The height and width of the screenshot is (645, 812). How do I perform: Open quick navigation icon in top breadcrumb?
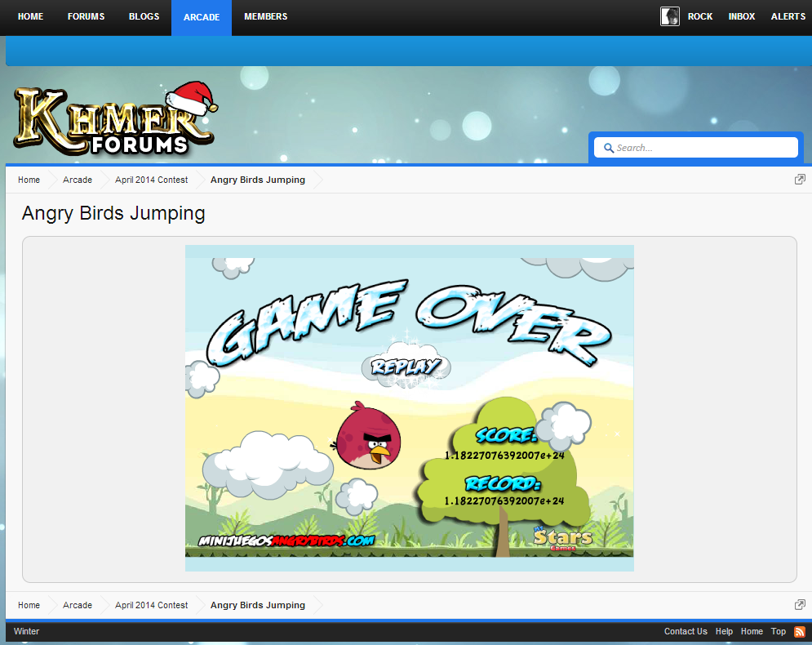pyautogui.click(x=800, y=180)
